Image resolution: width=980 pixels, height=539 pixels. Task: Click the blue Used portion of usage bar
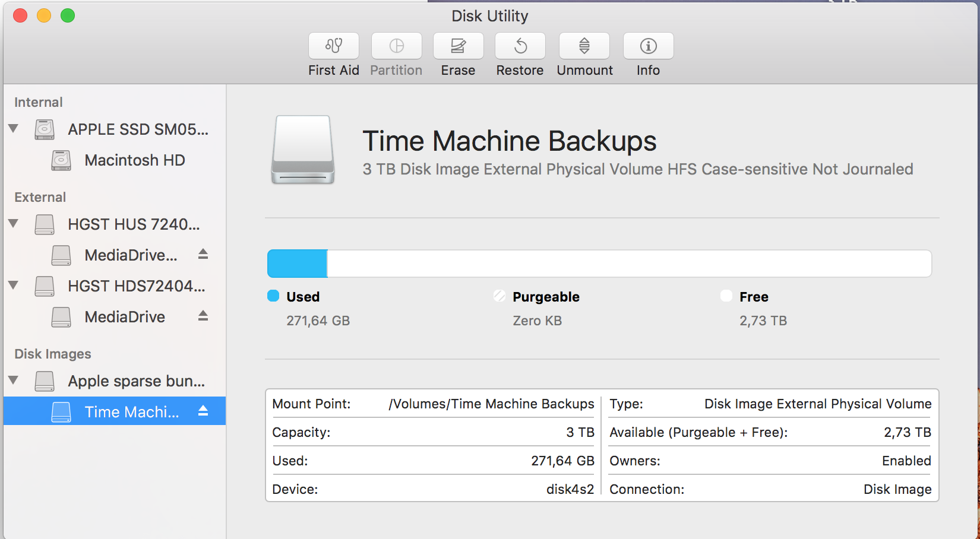(297, 264)
